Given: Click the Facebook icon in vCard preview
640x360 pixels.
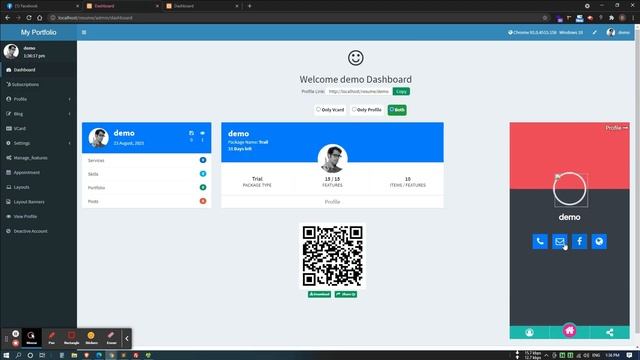Looking at the screenshot, I should click(x=579, y=242).
